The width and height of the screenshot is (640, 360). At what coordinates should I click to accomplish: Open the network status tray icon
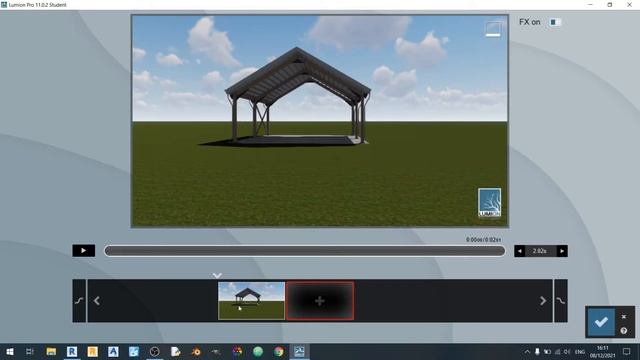[x=558, y=351]
